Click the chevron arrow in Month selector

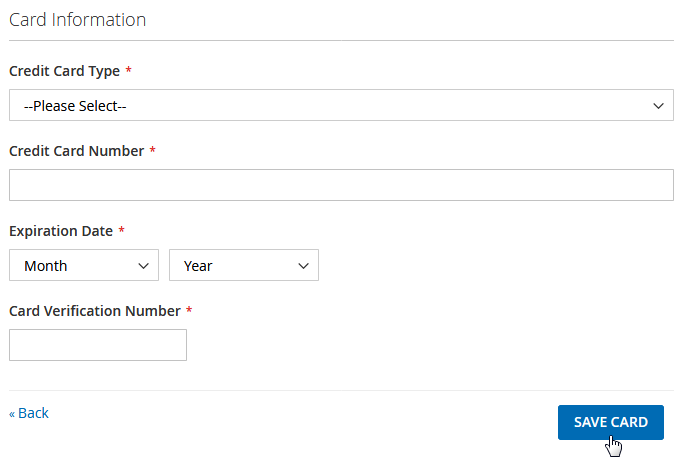click(x=140, y=265)
